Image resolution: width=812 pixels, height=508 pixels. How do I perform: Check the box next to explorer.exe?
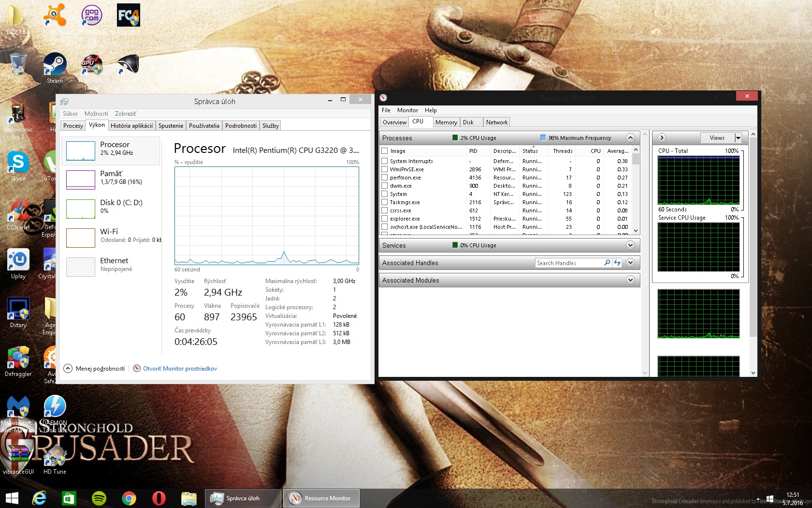(385, 219)
